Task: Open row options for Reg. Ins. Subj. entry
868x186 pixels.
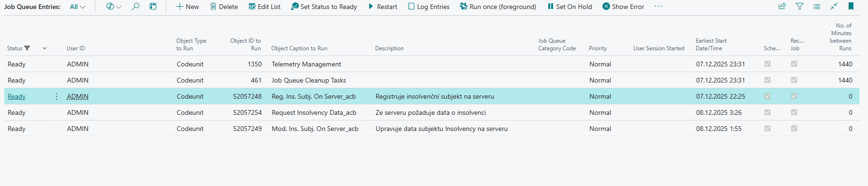Action: tap(57, 96)
